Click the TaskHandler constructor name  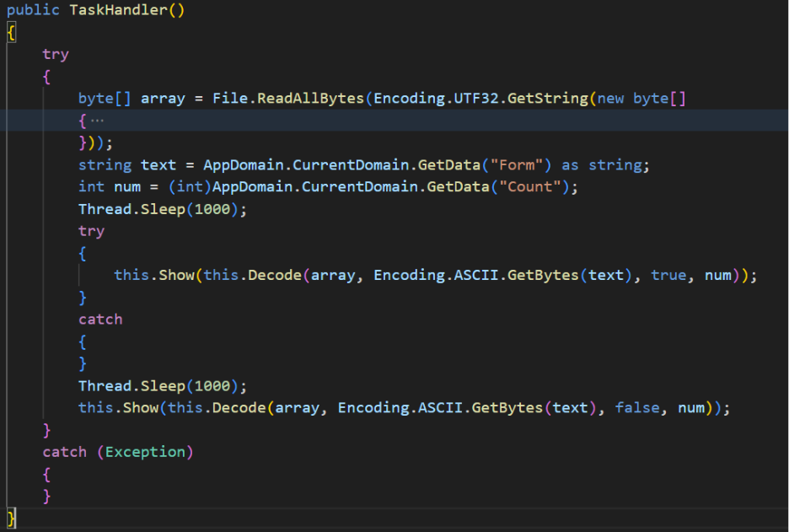pyautogui.click(x=118, y=10)
